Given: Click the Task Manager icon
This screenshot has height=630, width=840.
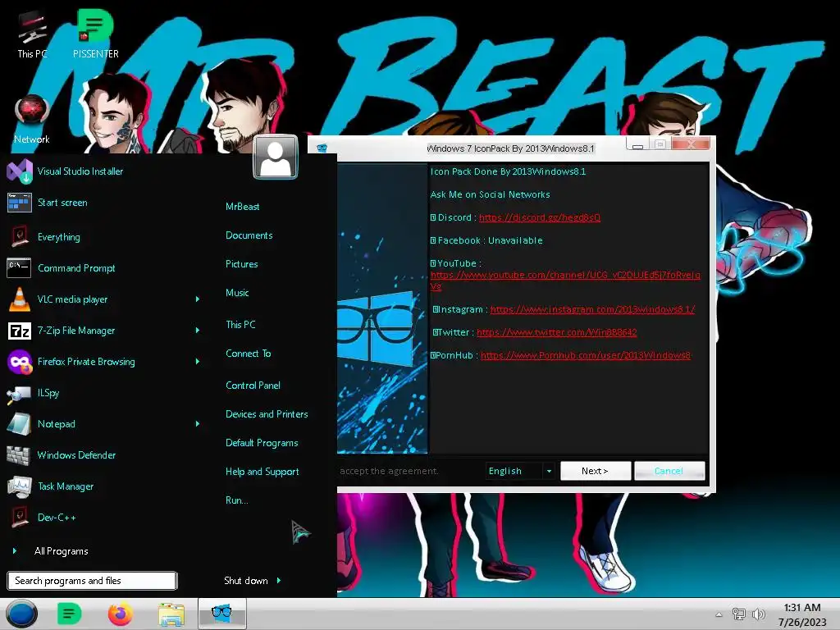Looking at the screenshot, I should (x=20, y=486).
